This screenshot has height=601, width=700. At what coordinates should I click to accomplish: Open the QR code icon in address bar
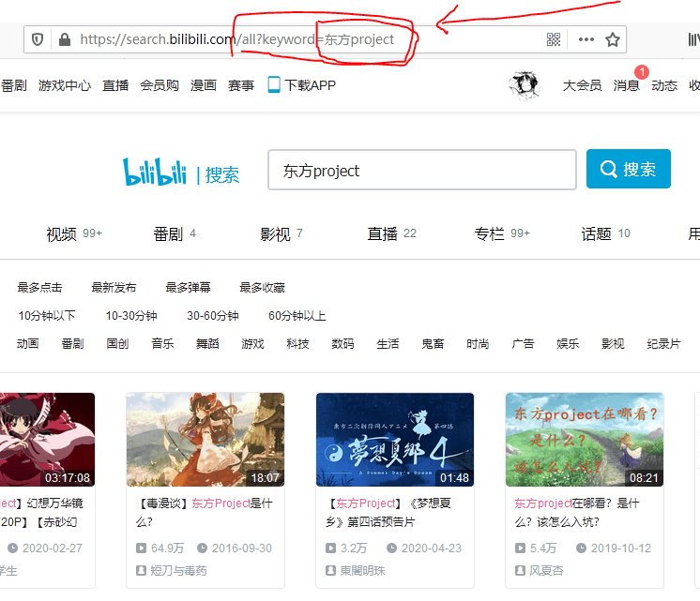pyautogui.click(x=553, y=39)
